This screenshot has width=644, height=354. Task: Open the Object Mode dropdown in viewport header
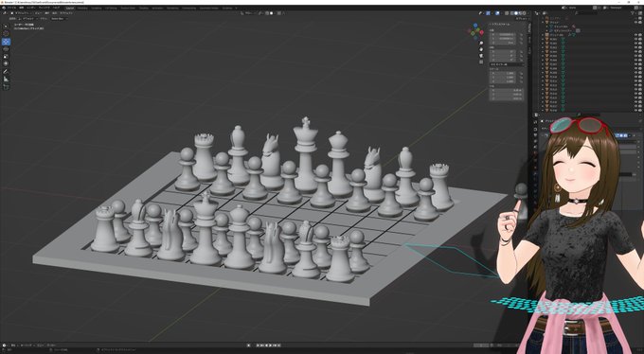tap(22, 13)
